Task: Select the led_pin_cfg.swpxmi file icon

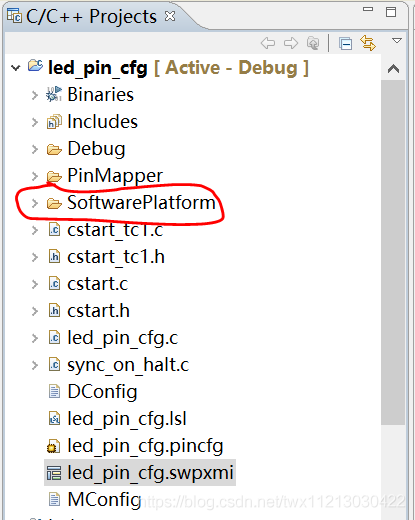Action: [x=54, y=473]
